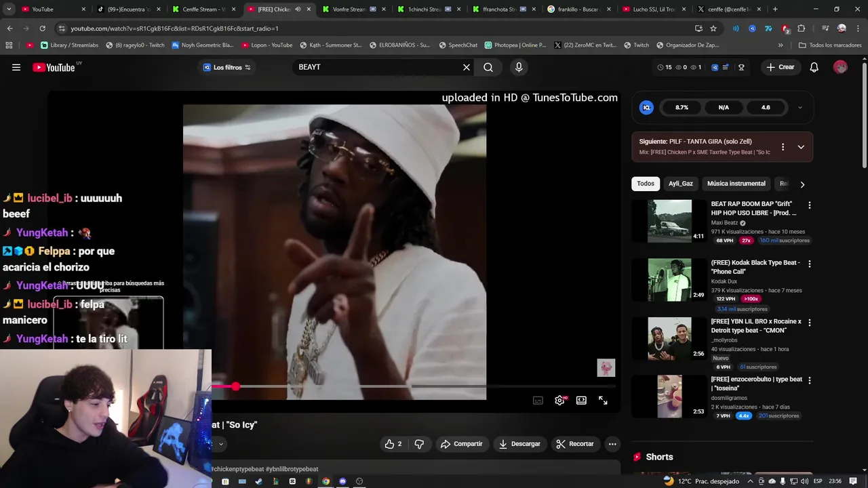Open the 8.7% vidIQ score pill
The height and width of the screenshot is (488, 868).
point(682,107)
